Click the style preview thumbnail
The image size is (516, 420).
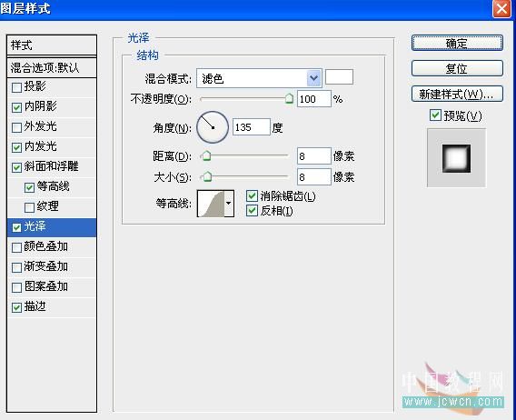(x=456, y=158)
